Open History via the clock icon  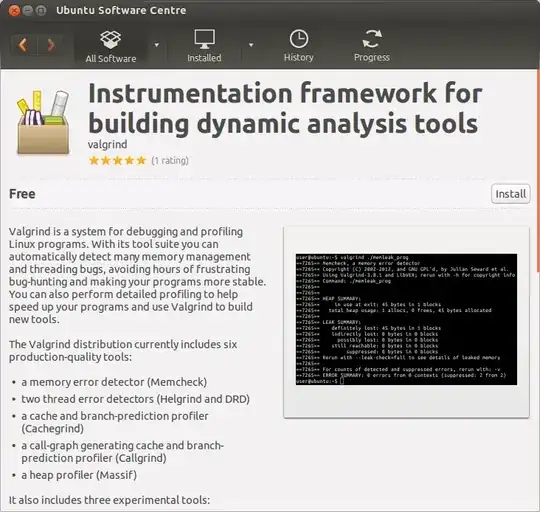[299, 39]
